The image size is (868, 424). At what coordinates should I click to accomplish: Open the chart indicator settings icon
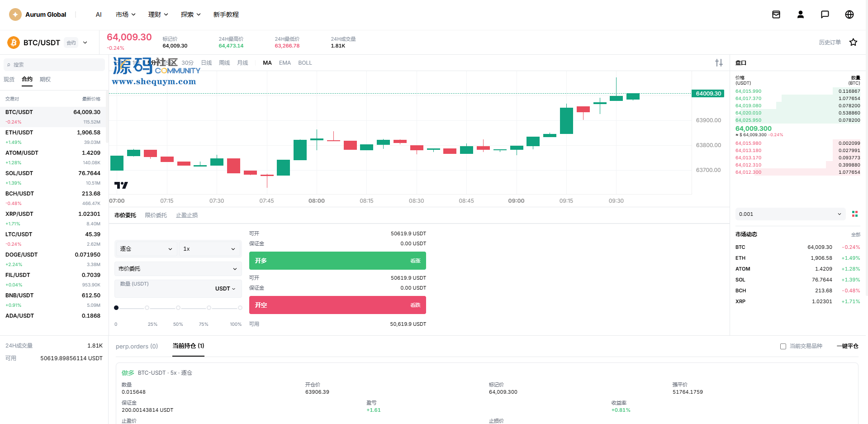[719, 63]
